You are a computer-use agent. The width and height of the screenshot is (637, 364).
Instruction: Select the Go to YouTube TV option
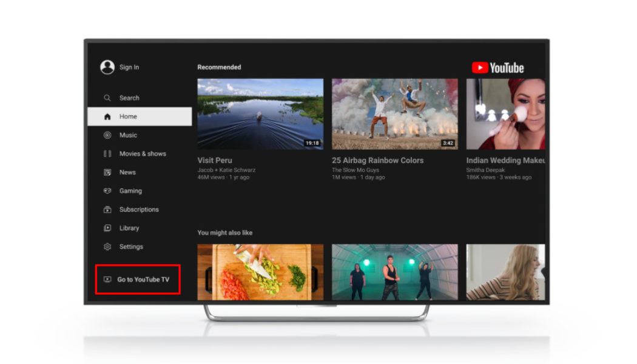(138, 279)
